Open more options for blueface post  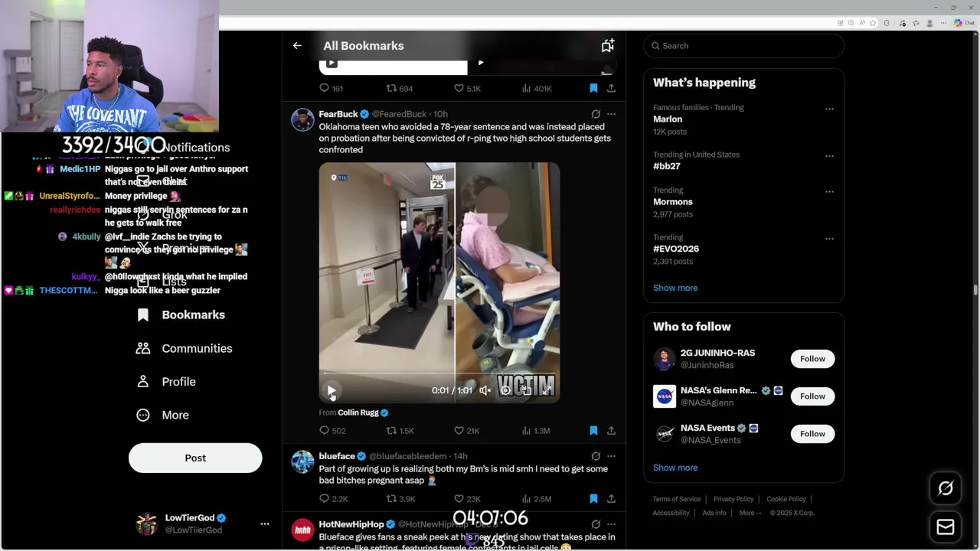(x=611, y=456)
